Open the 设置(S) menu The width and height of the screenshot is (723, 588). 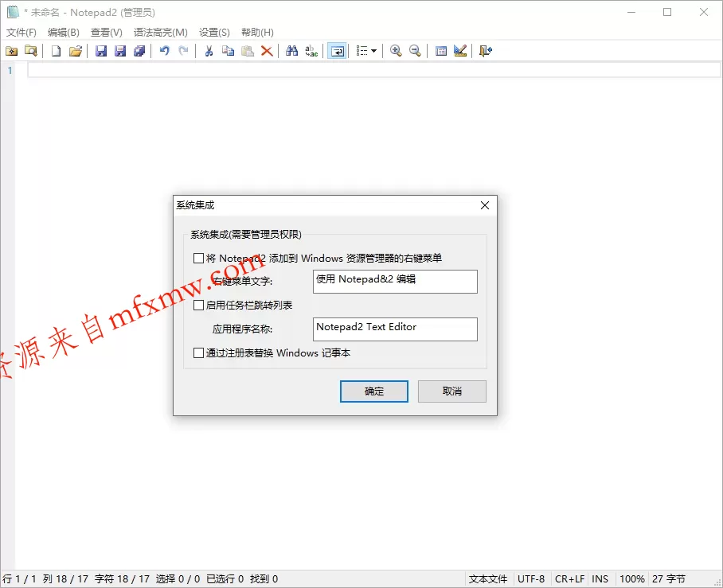click(214, 33)
